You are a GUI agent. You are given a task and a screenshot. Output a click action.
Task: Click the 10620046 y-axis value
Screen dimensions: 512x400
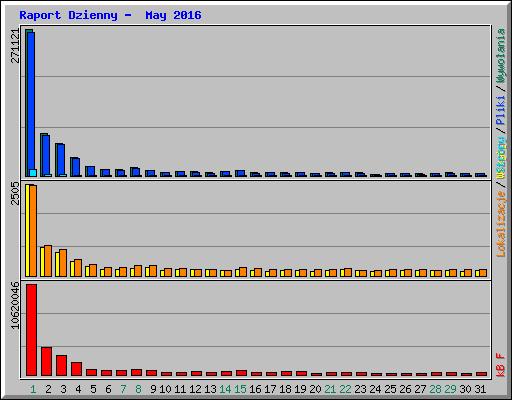coord(15,305)
